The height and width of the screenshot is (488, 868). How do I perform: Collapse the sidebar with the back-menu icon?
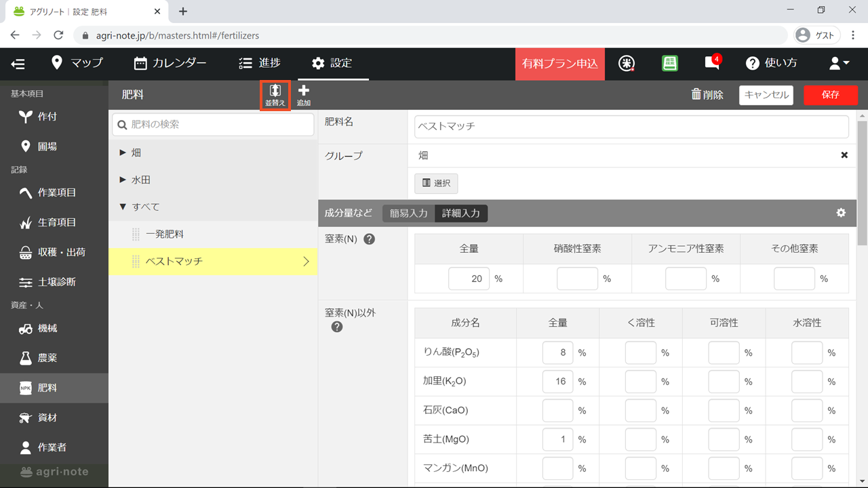[x=18, y=64]
